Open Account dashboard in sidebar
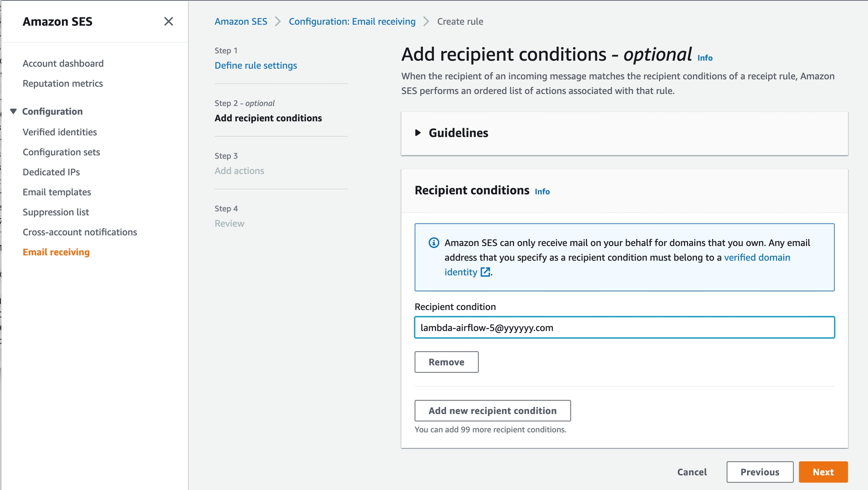The width and height of the screenshot is (868, 490). point(63,63)
